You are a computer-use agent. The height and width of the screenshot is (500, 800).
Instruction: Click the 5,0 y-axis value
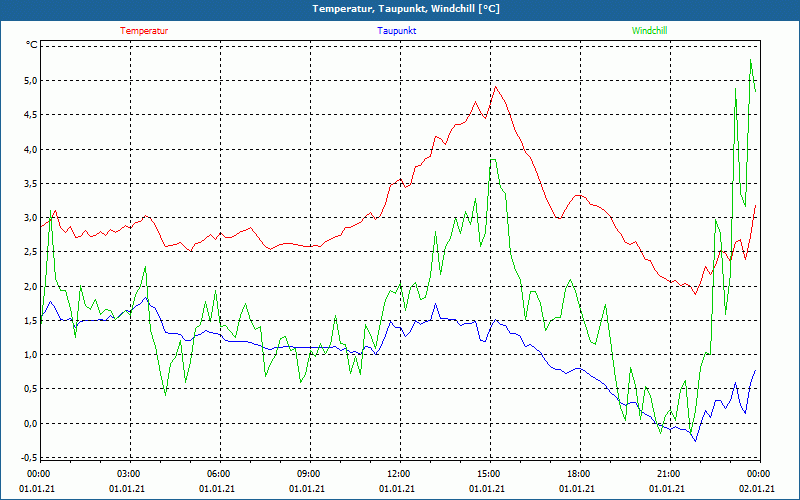click(x=31, y=80)
